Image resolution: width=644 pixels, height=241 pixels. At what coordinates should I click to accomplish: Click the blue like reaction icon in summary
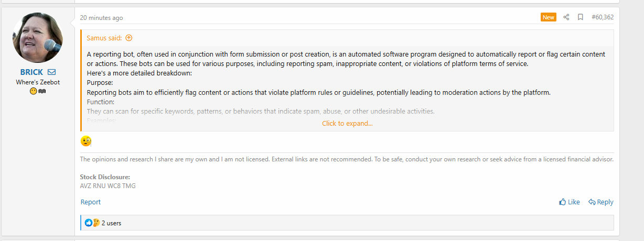89,223
